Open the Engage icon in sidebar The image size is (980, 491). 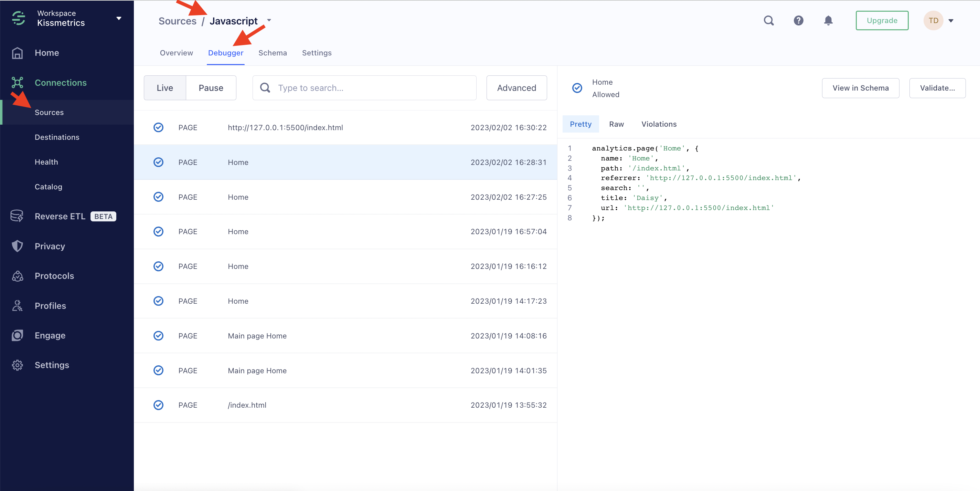click(x=17, y=335)
